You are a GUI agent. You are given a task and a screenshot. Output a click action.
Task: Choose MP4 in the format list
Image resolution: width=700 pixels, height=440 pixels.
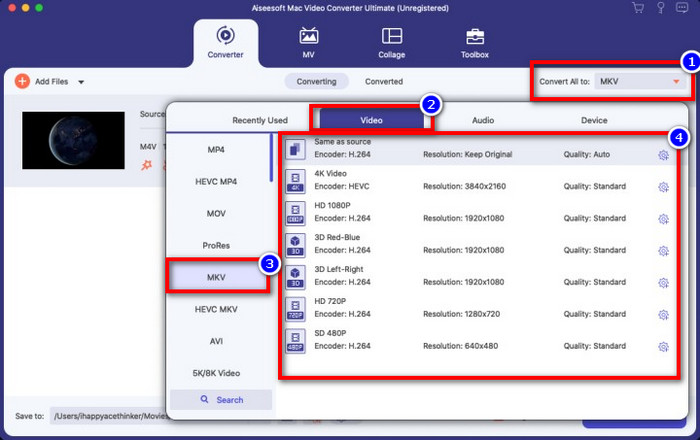pos(216,149)
